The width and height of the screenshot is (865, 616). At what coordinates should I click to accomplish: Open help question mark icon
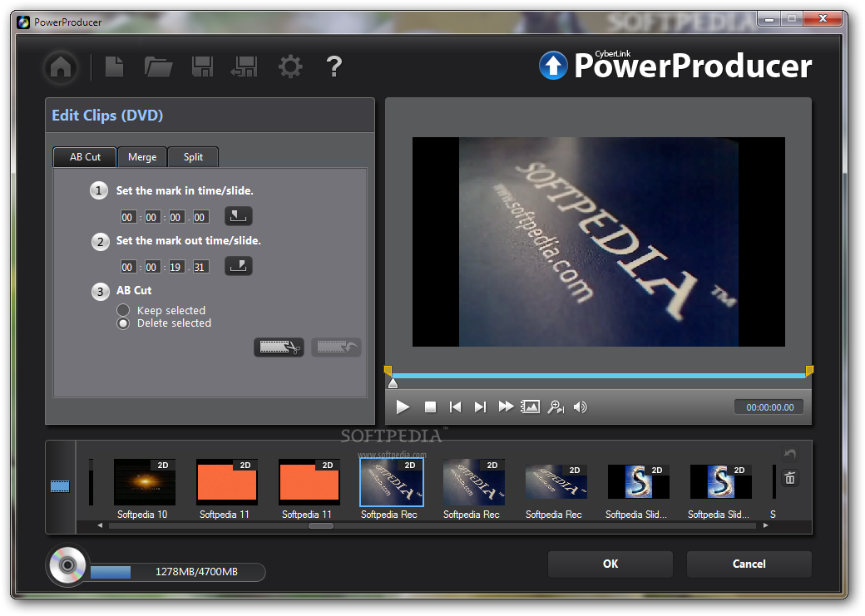pos(334,67)
